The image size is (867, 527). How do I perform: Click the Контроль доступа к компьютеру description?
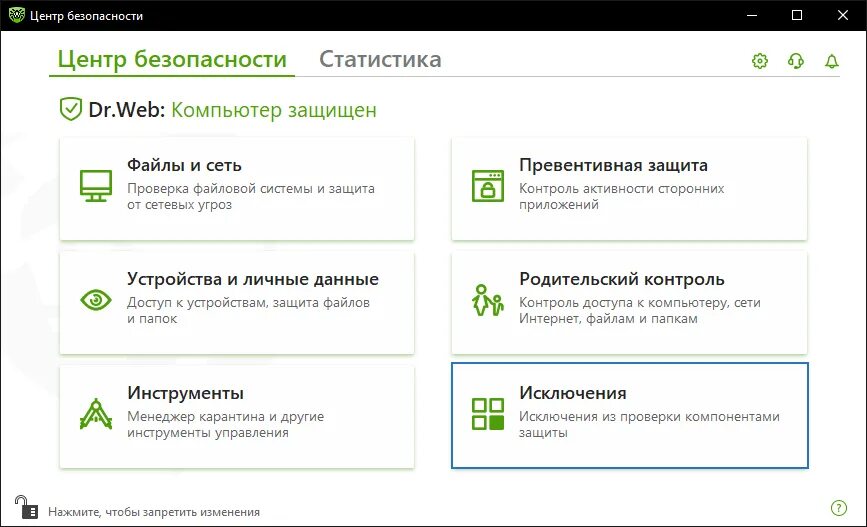point(640,310)
